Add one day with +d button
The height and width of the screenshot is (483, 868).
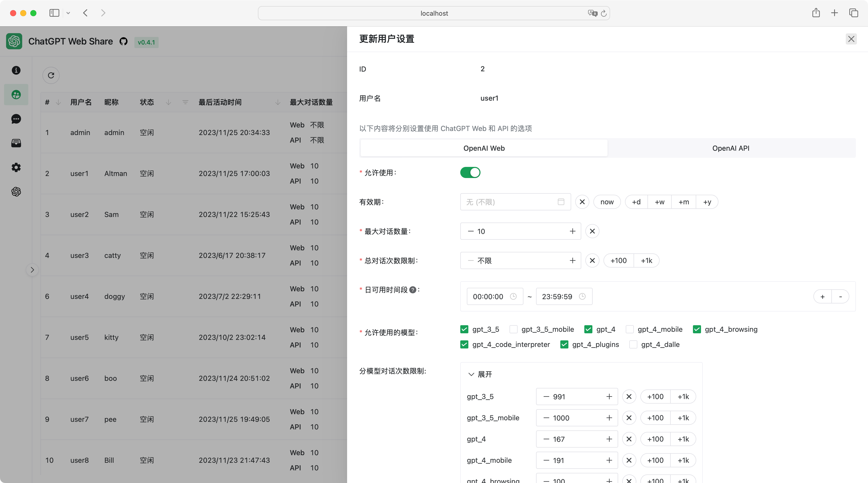636,202
